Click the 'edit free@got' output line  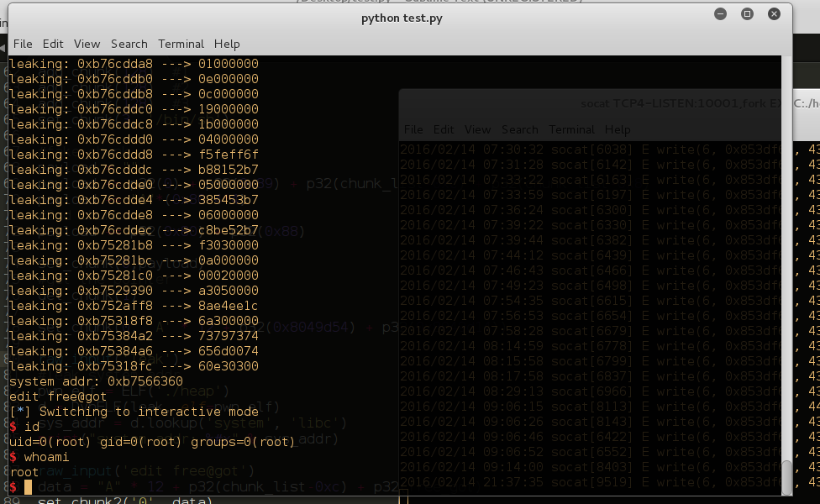click(x=58, y=396)
